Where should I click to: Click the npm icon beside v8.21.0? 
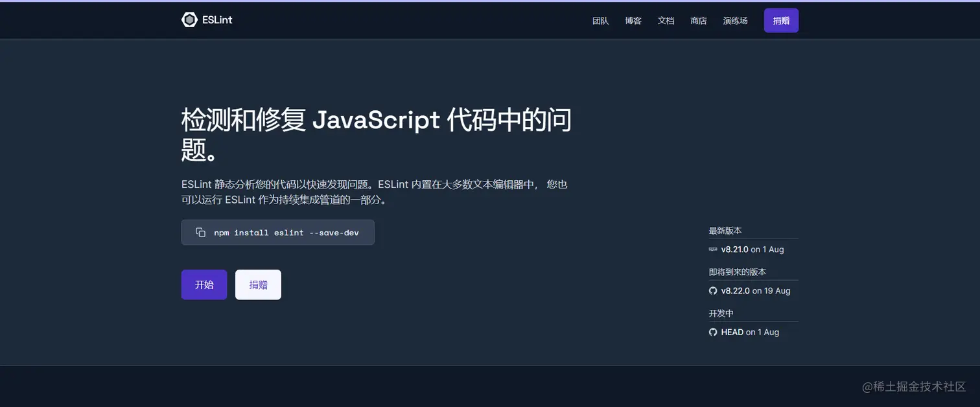tap(713, 250)
